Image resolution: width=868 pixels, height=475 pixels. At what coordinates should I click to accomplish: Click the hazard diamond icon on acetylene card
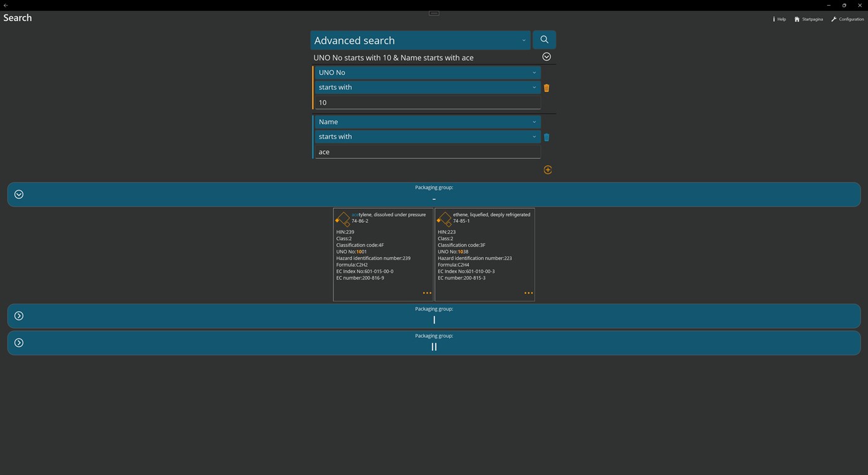coord(342,219)
